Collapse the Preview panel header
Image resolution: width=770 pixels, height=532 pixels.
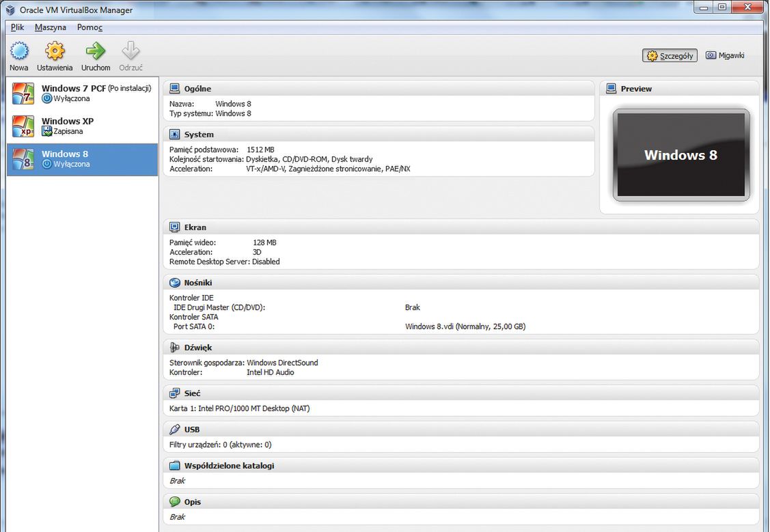coord(636,89)
